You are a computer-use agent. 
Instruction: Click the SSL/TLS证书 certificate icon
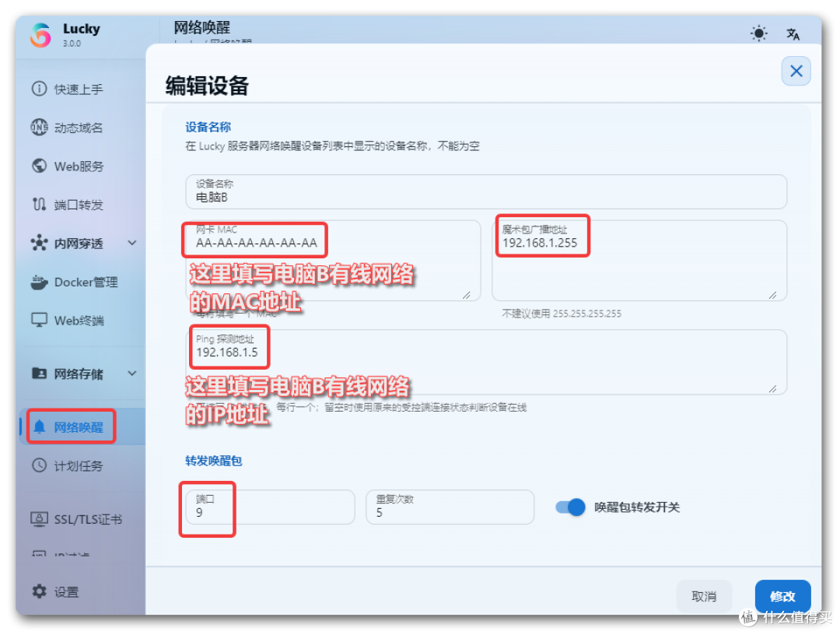39,519
